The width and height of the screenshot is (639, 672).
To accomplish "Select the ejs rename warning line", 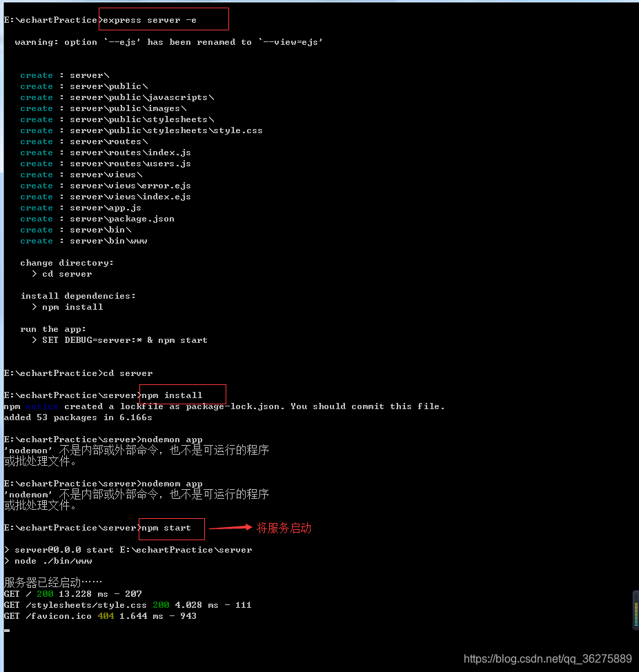I will [168, 42].
